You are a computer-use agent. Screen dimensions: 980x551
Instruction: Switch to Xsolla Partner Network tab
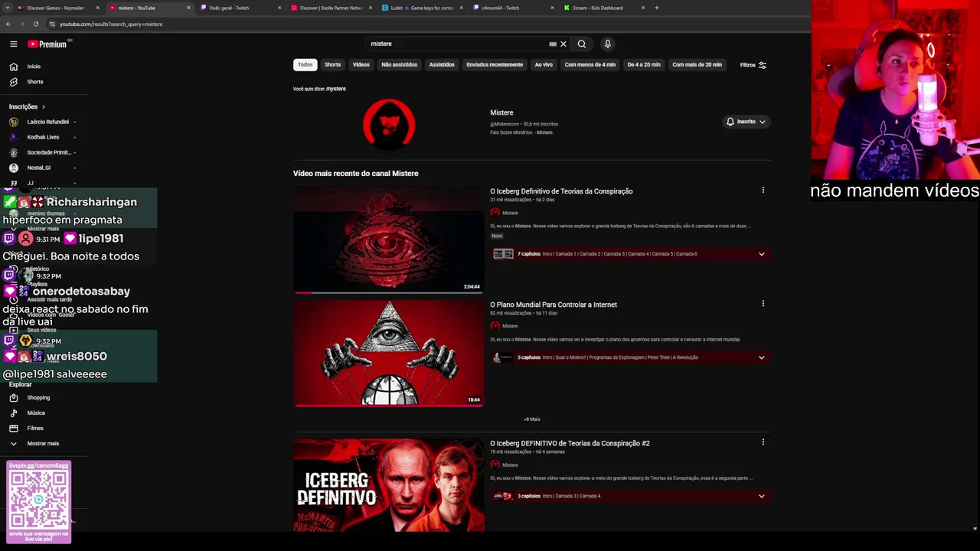tap(331, 8)
